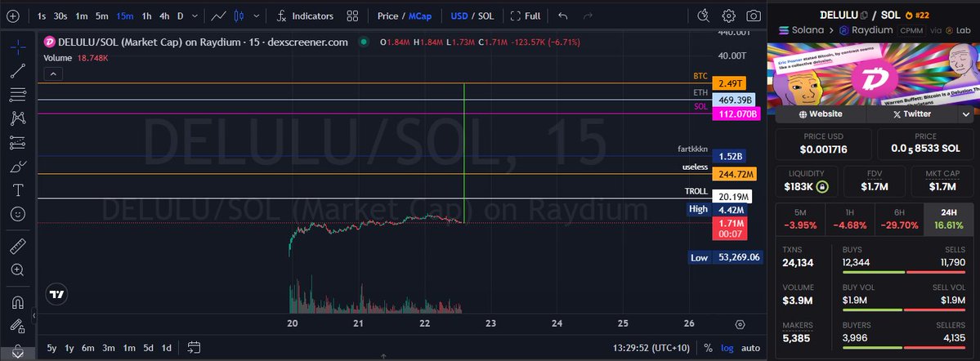
Task: Set the date range to 6m
Action: click(89, 348)
